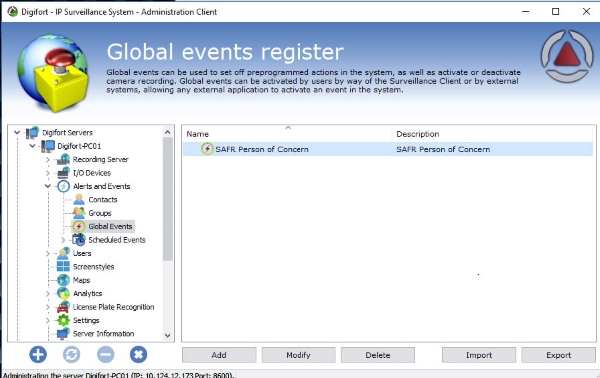Expand the License Plate Recognition node

(x=48, y=307)
